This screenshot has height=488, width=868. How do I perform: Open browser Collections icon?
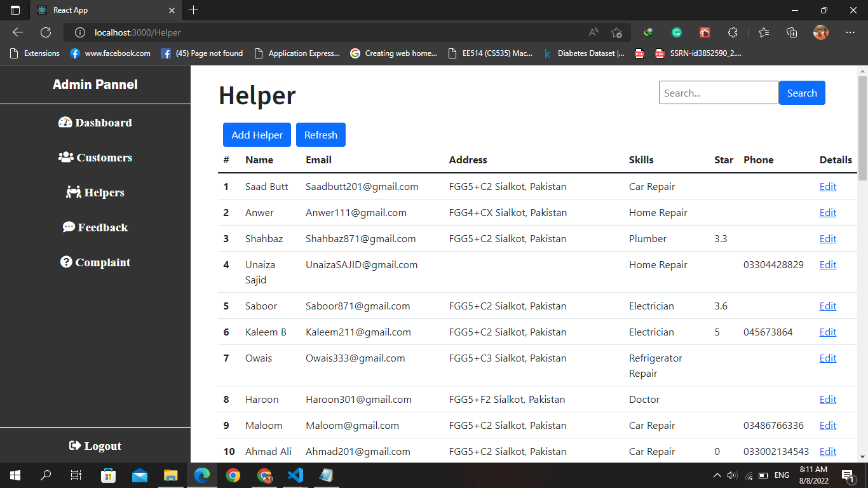792,32
